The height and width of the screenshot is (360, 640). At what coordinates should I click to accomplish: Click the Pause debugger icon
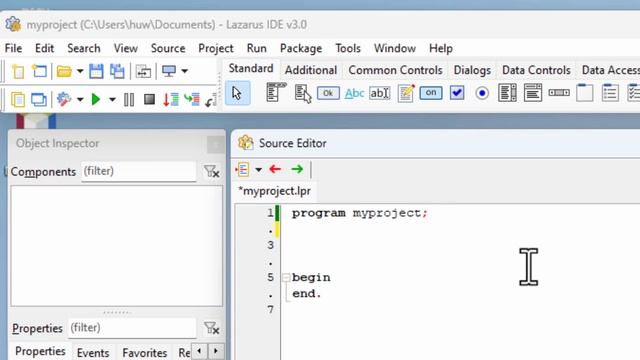[129, 99]
